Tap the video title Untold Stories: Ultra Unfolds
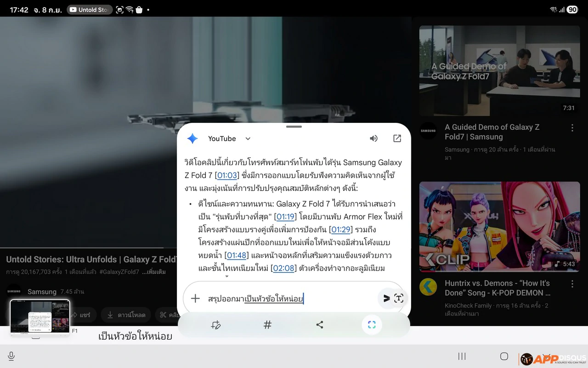The image size is (588, 368). (x=92, y=259)
